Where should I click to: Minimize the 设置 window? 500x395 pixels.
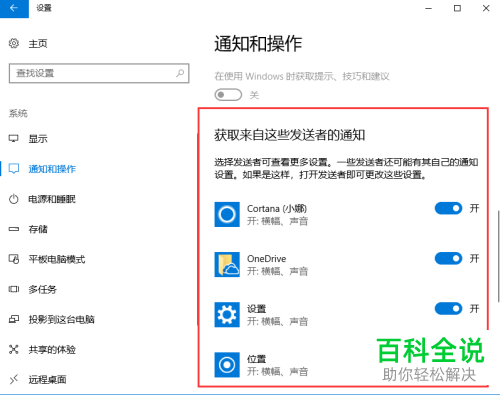coord(428,8)
